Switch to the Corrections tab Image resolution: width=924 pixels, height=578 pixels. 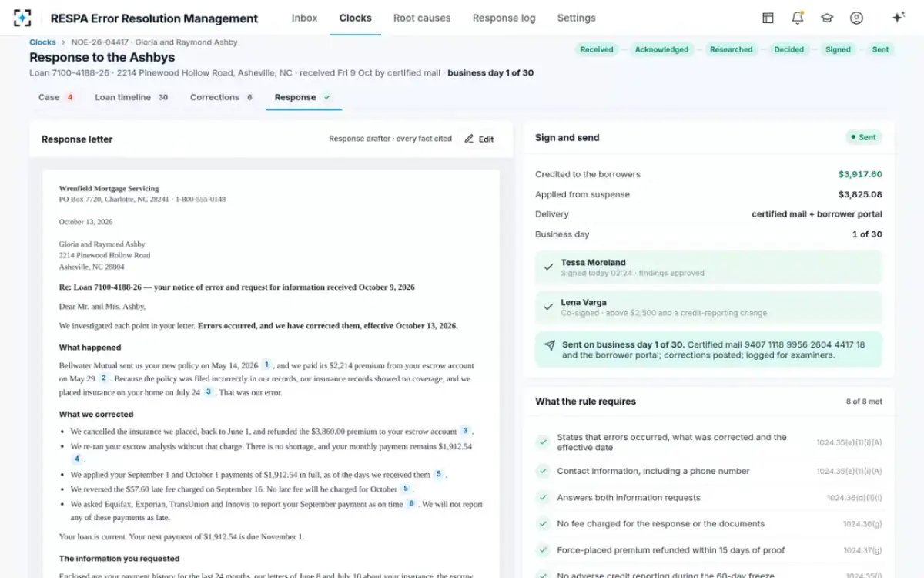(222, 98)
